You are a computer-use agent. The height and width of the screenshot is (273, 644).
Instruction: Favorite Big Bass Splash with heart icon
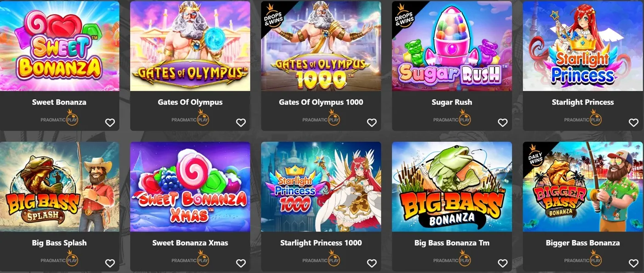[110, 263]
